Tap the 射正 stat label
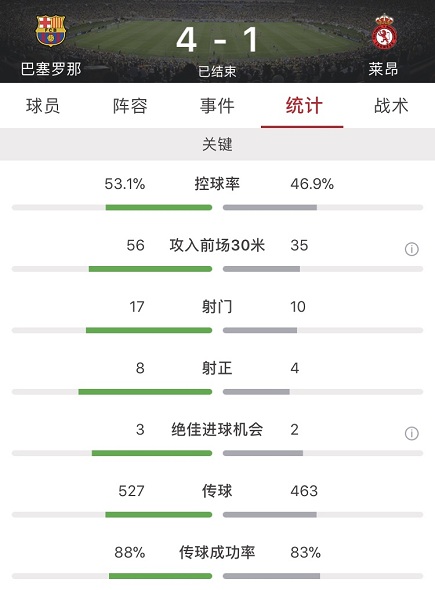 217,368
